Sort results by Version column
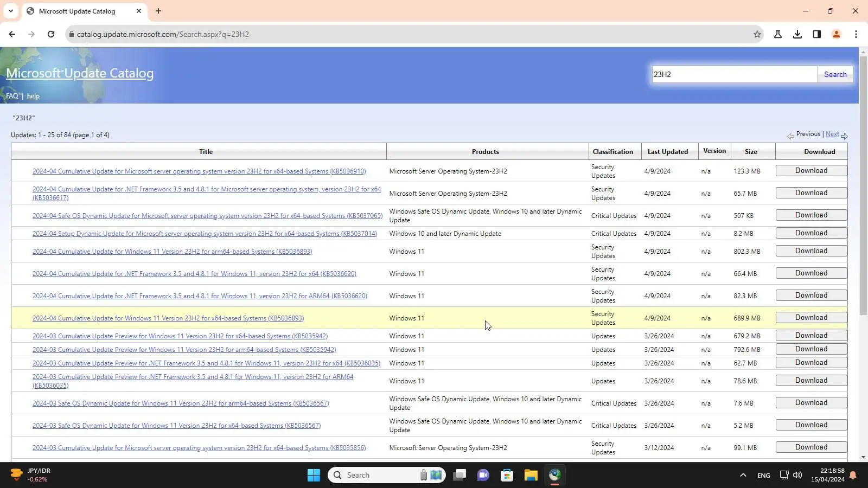868x488 pixels. tap(714, 151)
